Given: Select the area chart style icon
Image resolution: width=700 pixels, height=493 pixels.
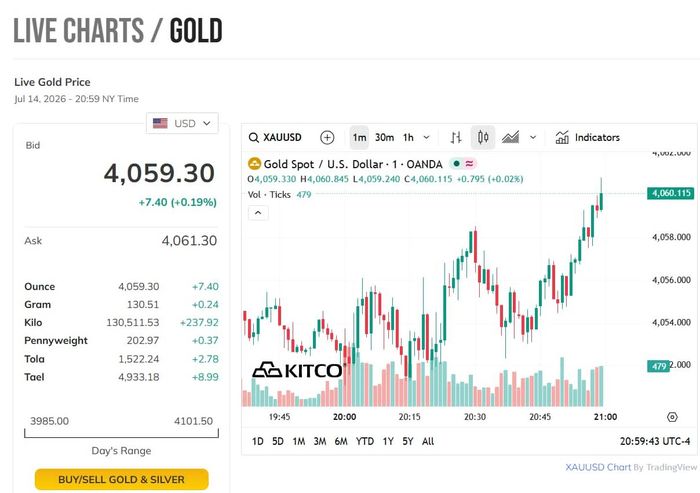Looking at the screenshot, I should pyautogui.click(x=510, y=137).
